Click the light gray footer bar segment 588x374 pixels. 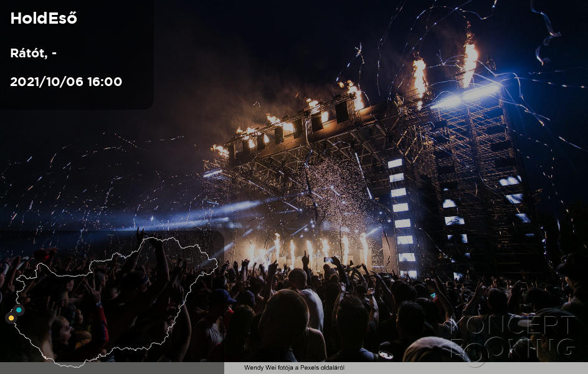pyautogui.click(x=405, y=368)
